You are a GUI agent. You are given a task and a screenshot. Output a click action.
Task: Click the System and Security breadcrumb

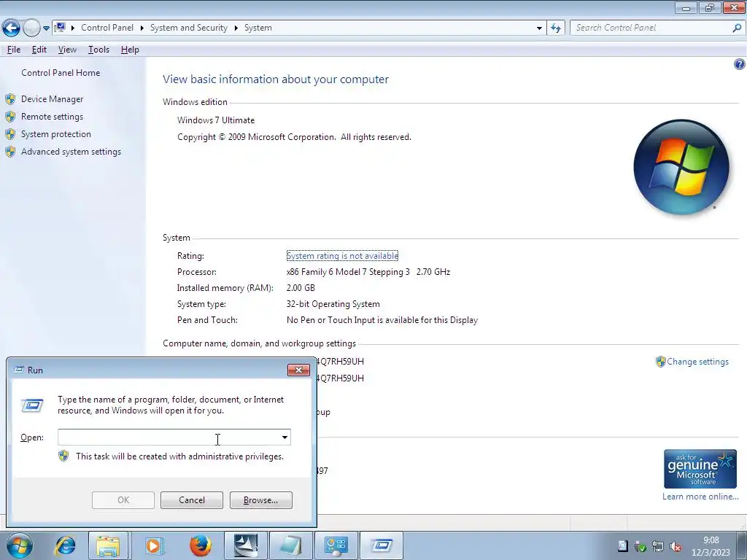coord(189,28)
